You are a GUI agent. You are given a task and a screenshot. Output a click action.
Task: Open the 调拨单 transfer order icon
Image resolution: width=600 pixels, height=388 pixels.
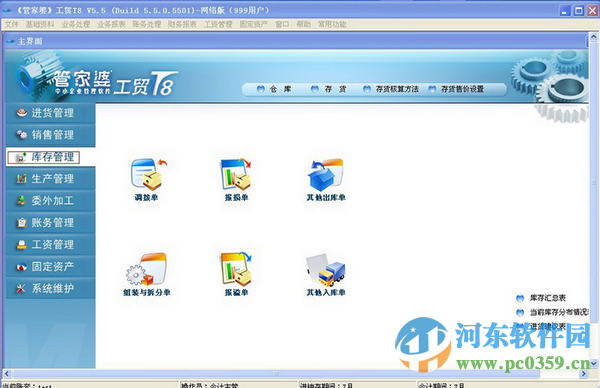pos(147,175)
